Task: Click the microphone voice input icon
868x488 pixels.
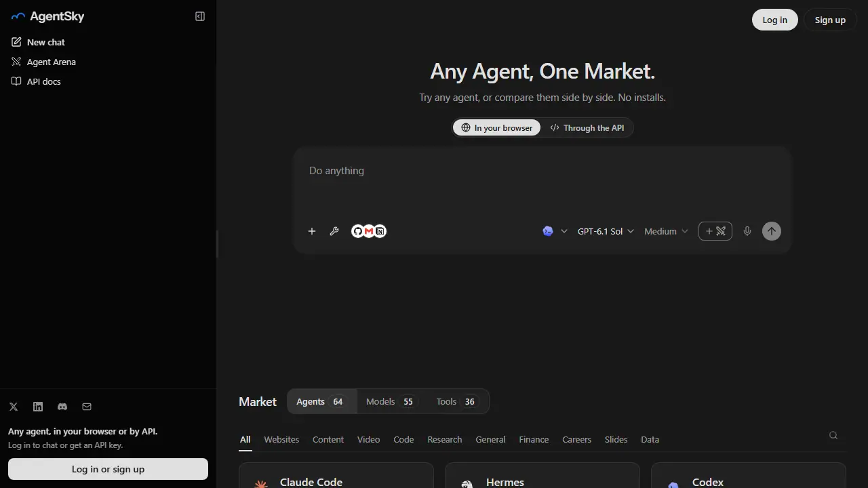Action: [747, 231]
